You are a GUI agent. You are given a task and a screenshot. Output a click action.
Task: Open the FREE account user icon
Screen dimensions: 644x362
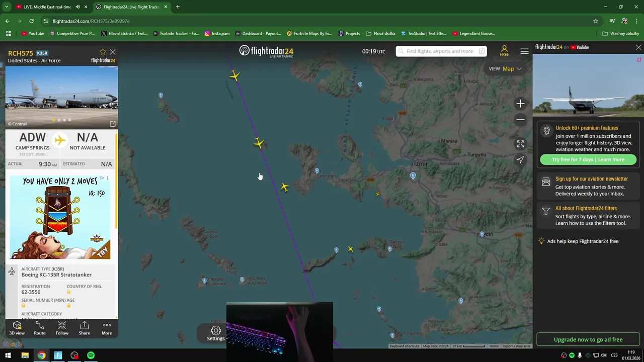click(504, 51)
